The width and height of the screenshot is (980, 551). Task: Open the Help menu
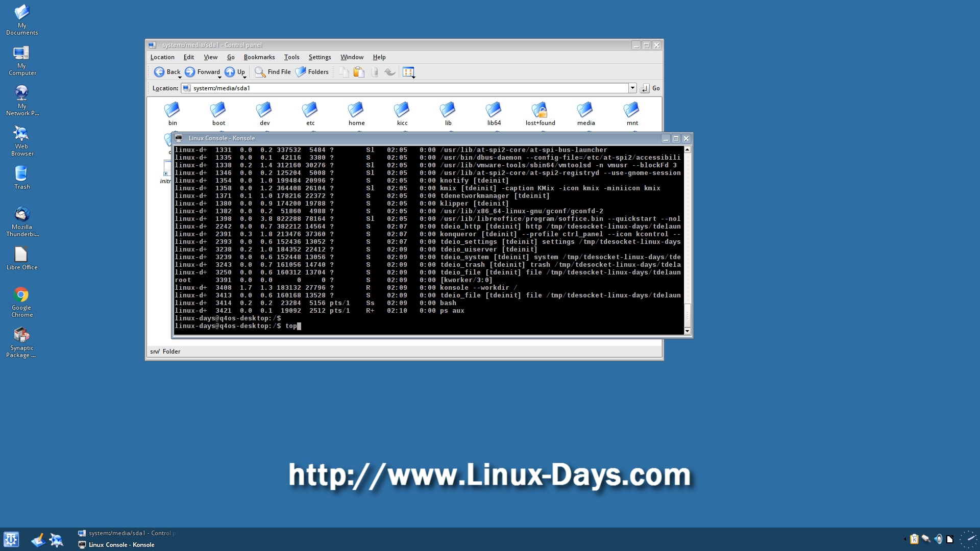click(379, 57)
